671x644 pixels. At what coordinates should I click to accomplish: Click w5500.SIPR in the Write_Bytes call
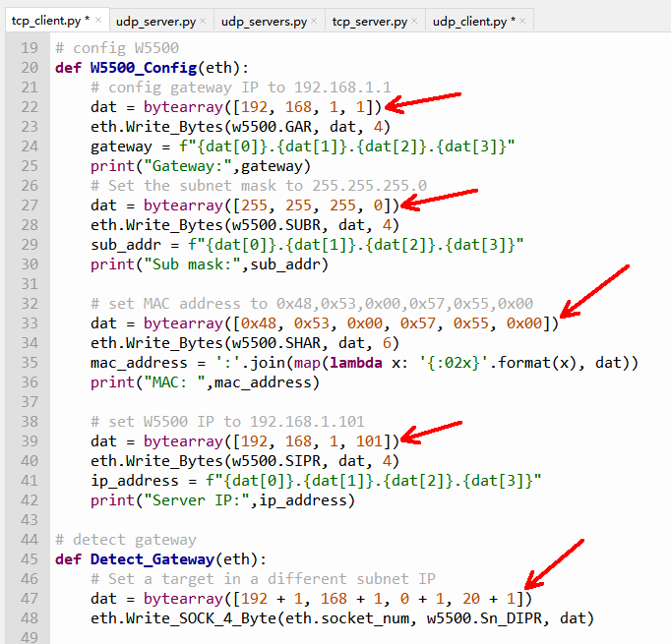[276, 461]
